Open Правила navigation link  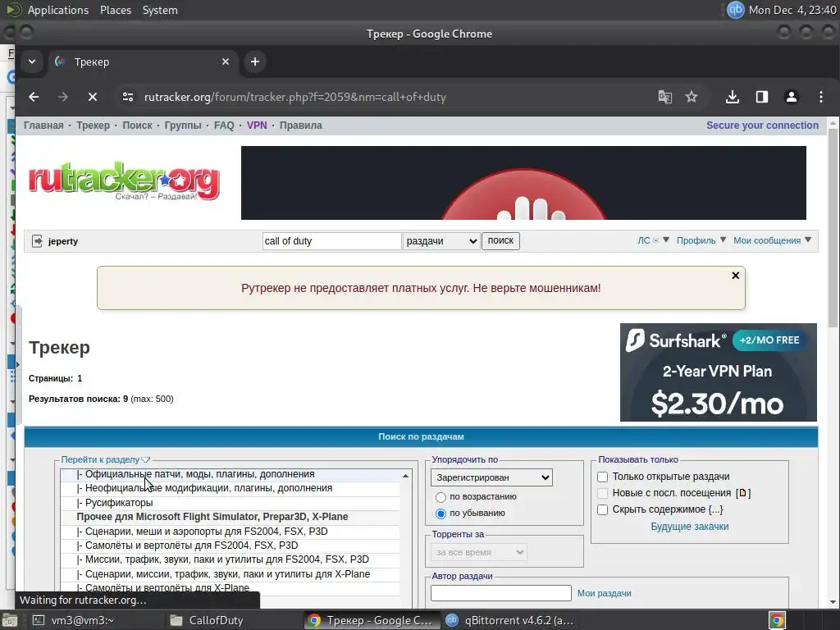(x=300, y=126)
